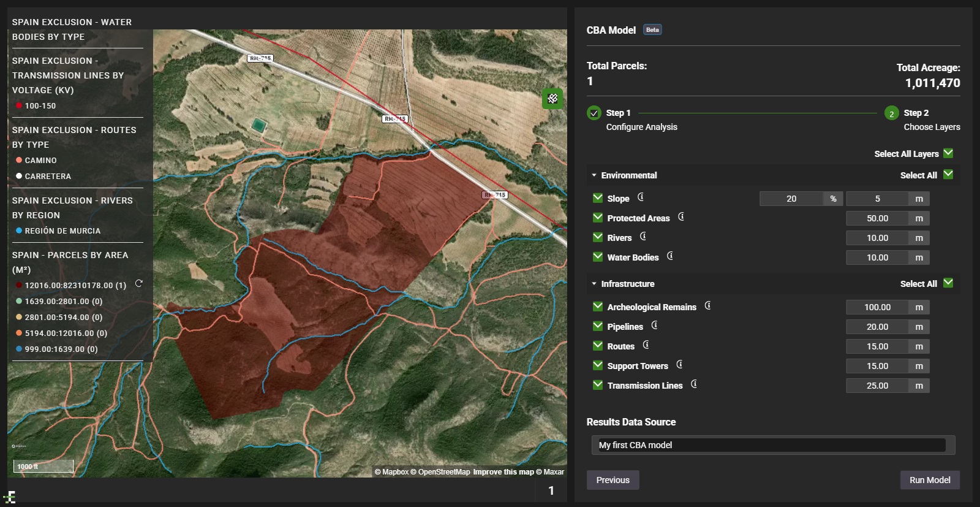The width and height of the screenshot is (980, 507).
Task: Click the red 100-150 kV legend swatch
Action: [x=19, y=105]
